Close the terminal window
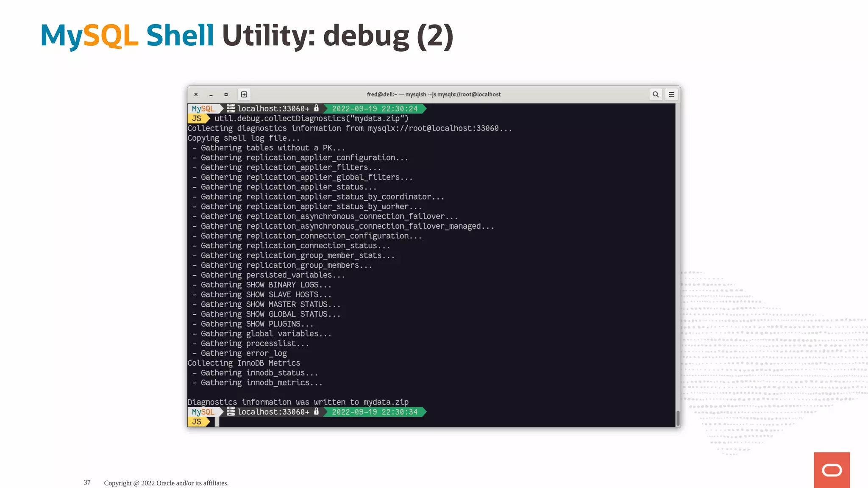Image resolution: width=868 pixels, height=488 pixels. [196, 94]
